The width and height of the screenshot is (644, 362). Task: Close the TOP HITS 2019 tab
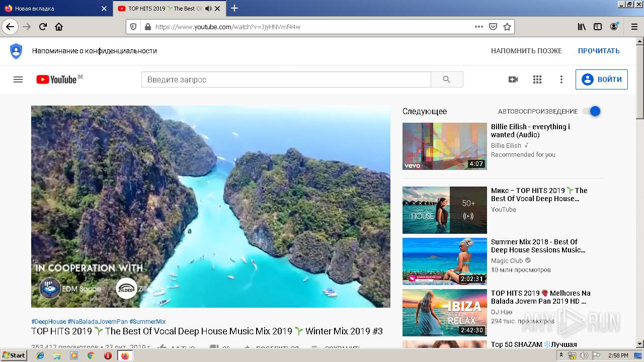point(217,9)
